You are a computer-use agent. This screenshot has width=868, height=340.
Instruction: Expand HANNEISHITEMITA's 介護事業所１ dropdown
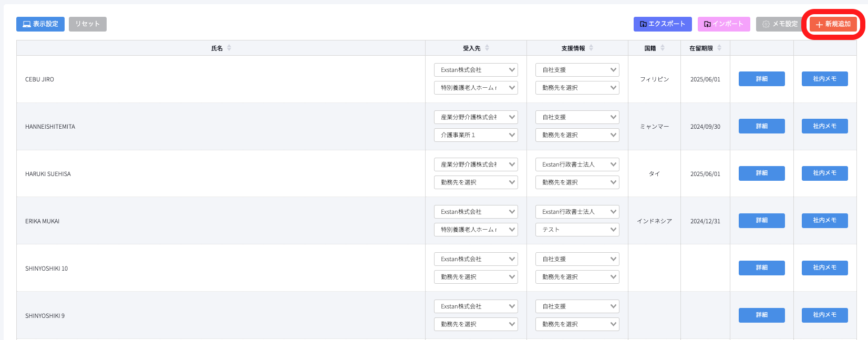(x=476, y=135)
